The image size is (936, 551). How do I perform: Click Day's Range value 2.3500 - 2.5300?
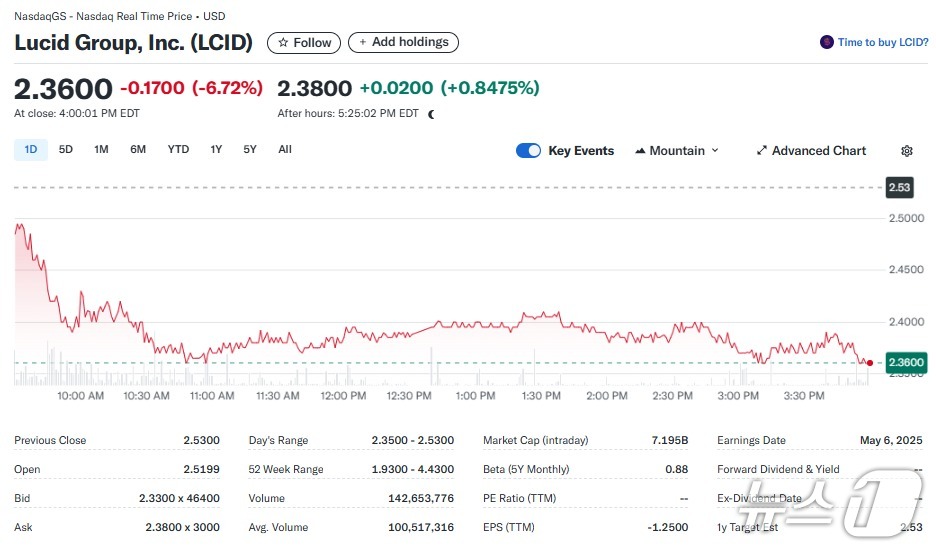412,441
